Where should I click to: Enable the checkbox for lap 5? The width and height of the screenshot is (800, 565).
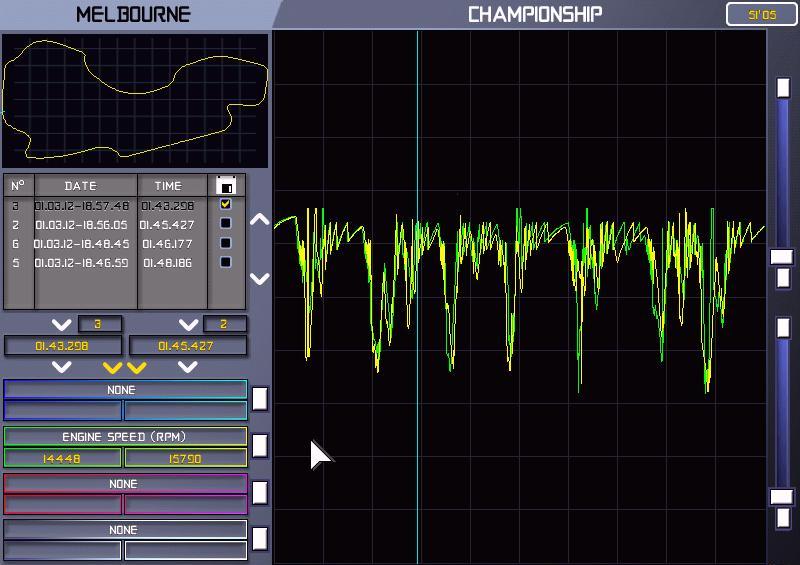point(226,262)
